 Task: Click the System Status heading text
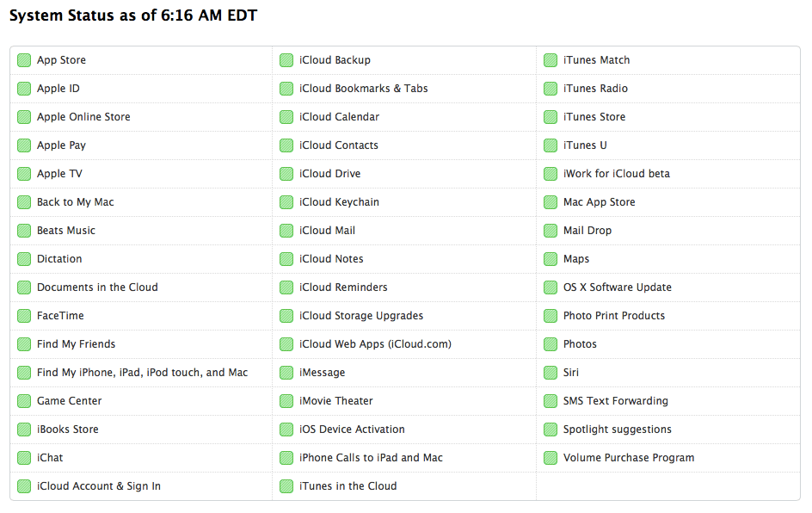click(132, 15)
